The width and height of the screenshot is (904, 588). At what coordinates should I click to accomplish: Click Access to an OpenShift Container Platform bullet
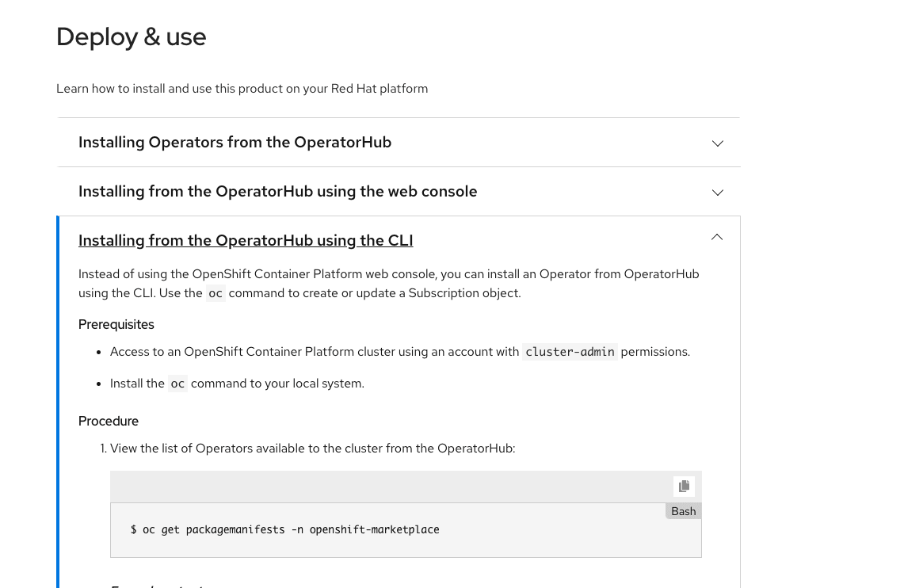tap(400, 352)
